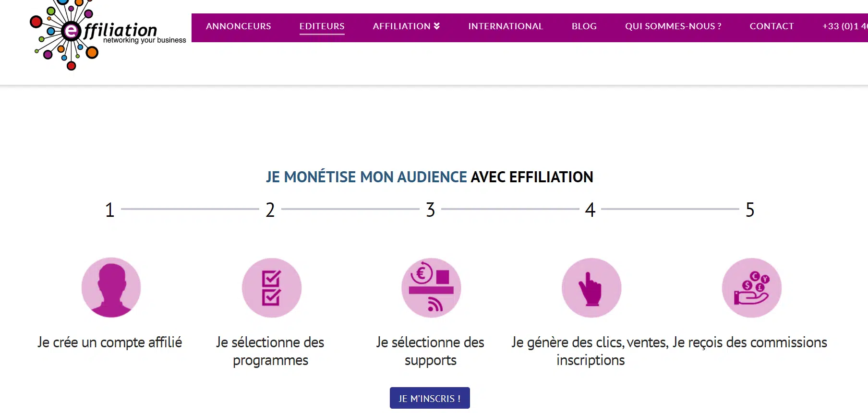Open the Annonceurs menu item
The width and height of the screenshot is (868, 413).
coord(239,26)
